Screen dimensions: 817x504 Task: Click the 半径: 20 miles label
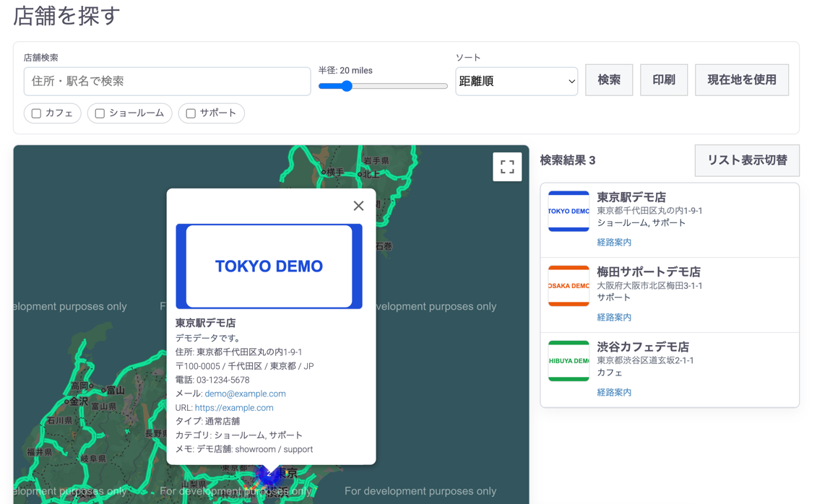click(x=345, y=70)
